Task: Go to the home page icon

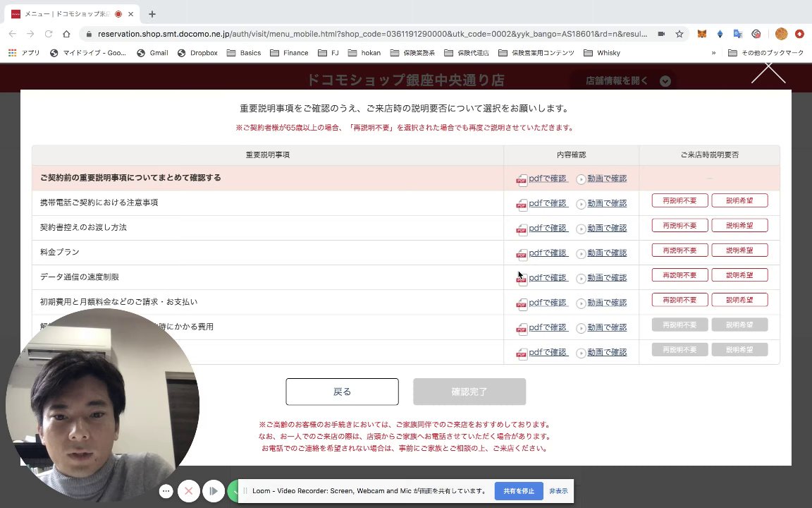Action: (x=66, y=34)
